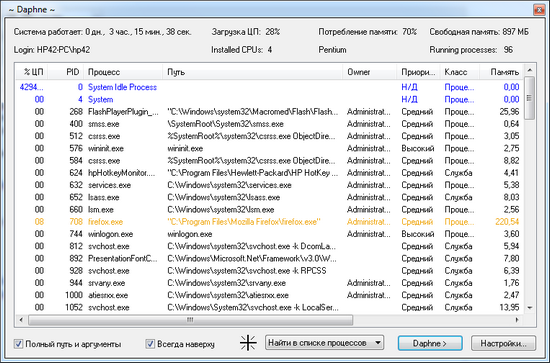Click the vertical scrollbar up arrow
Screen dimensions: 550x363
[x=530, y=70]
